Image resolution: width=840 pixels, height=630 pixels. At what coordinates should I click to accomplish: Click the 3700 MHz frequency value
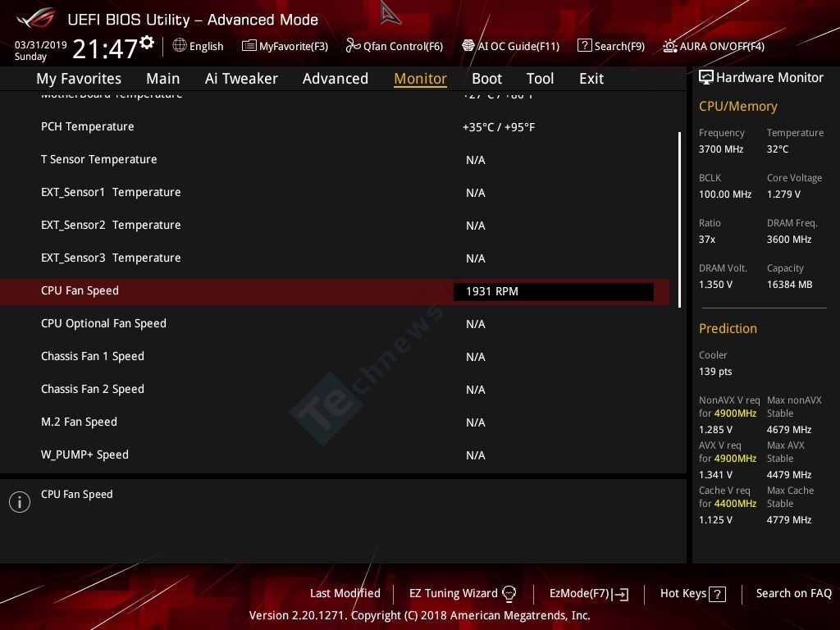click(721, 149)
